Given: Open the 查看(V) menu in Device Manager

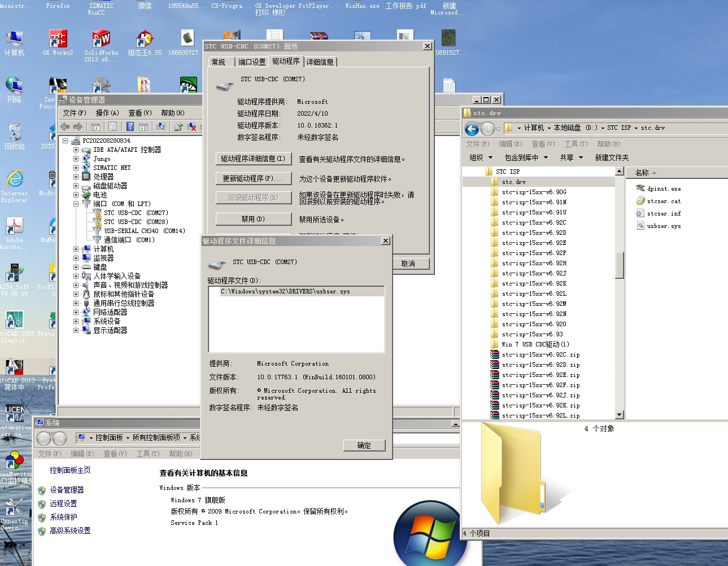Looking at the screenshot, I should 140,113.
